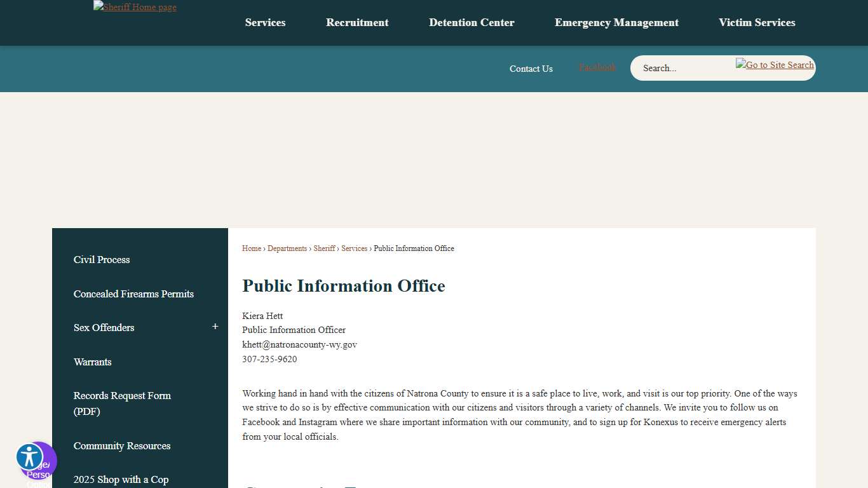Download the Records Request Form PDF
The height and width of the screenshot is (488, 868).
pyautogui.click(x=122, y=403)
